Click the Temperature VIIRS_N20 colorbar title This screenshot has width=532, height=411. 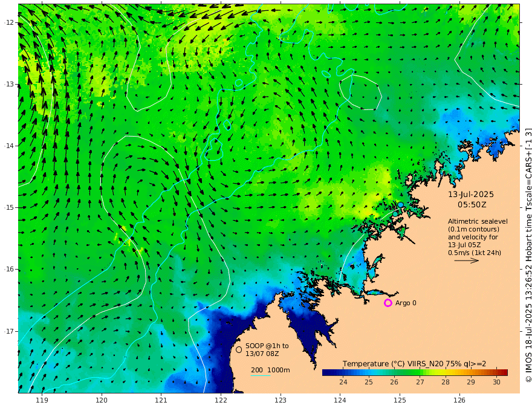point(414,364)
